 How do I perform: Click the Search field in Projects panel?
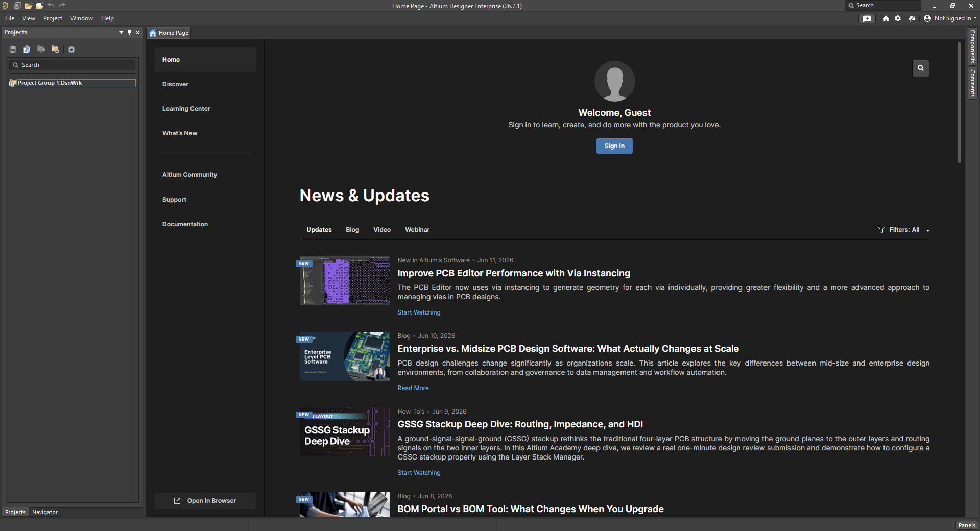pos(72,65)
